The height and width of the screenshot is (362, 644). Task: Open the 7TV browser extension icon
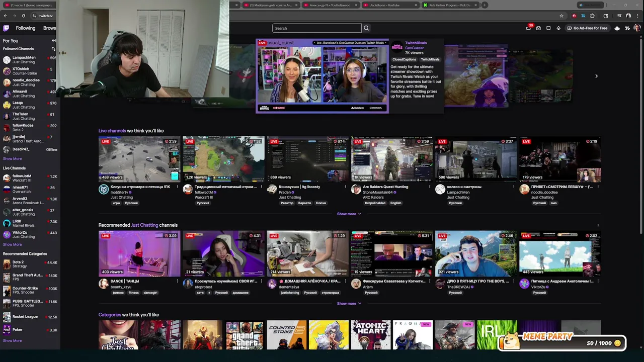coord(583,16)
